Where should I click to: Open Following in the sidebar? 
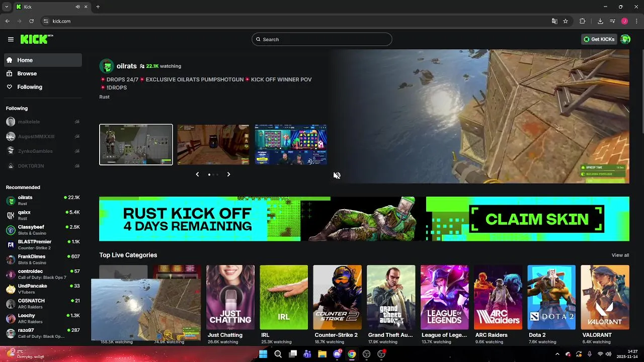(43, 87)
